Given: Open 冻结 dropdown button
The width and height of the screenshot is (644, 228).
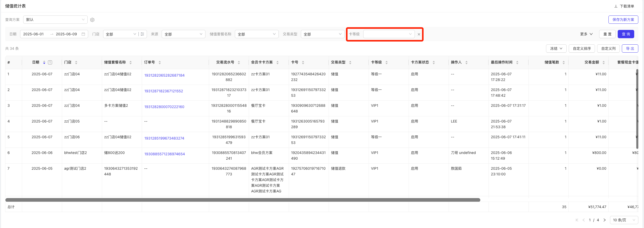Looking at the screenshot, I should tap(556, 48).
